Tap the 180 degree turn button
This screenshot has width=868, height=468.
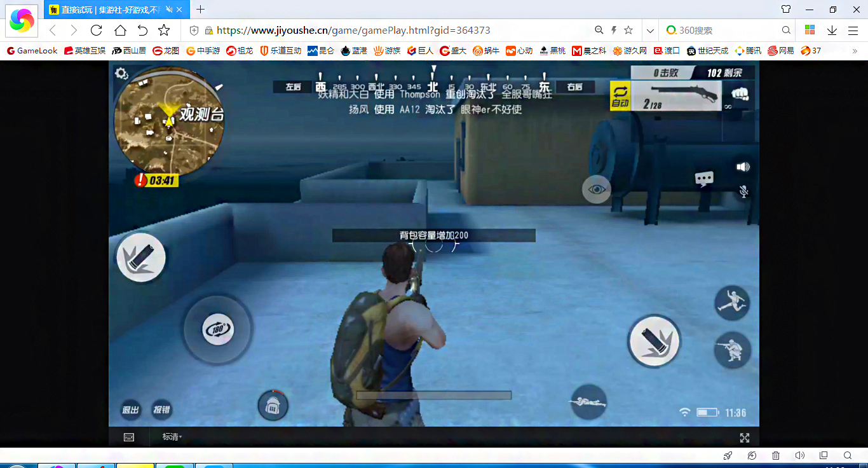(218, 329)
